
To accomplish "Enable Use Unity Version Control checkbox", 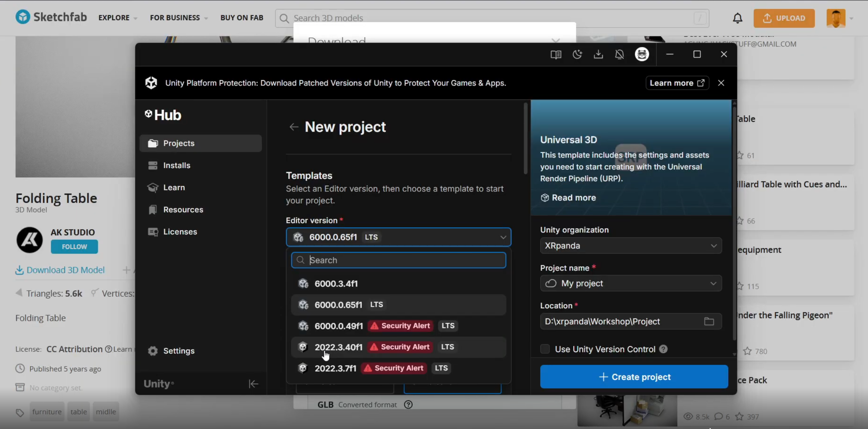I will pyautogui.click(x=545, y=349).
